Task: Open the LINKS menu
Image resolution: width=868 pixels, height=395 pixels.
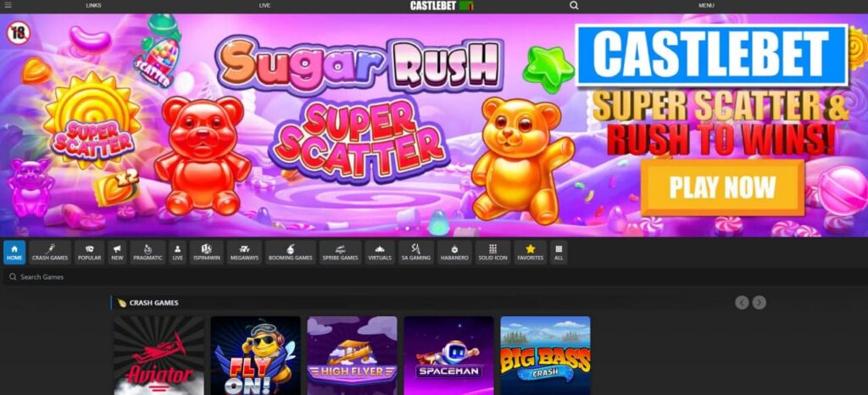Action: [x=93, y=6]
